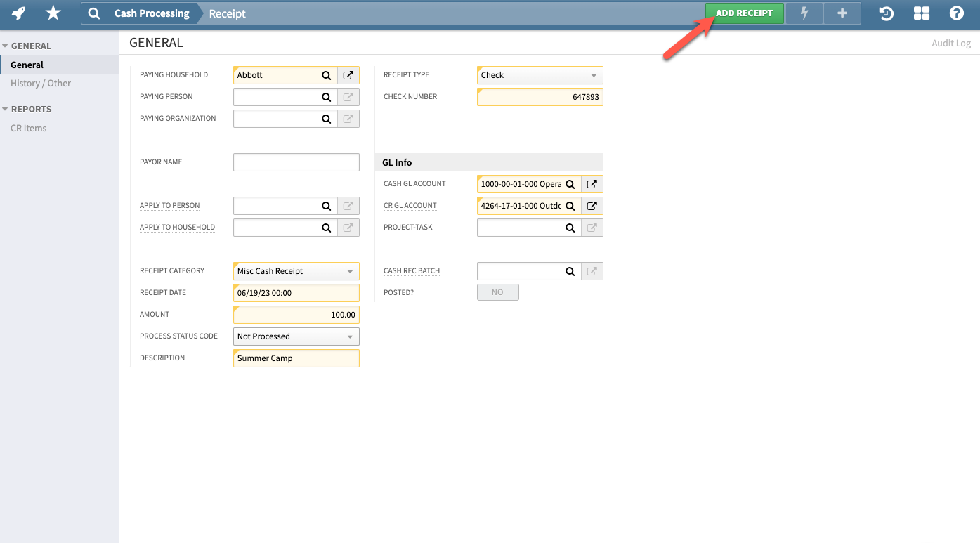Click the ADD RECEIPT button
Screen dimensions: 980x543
pos(744,13)
